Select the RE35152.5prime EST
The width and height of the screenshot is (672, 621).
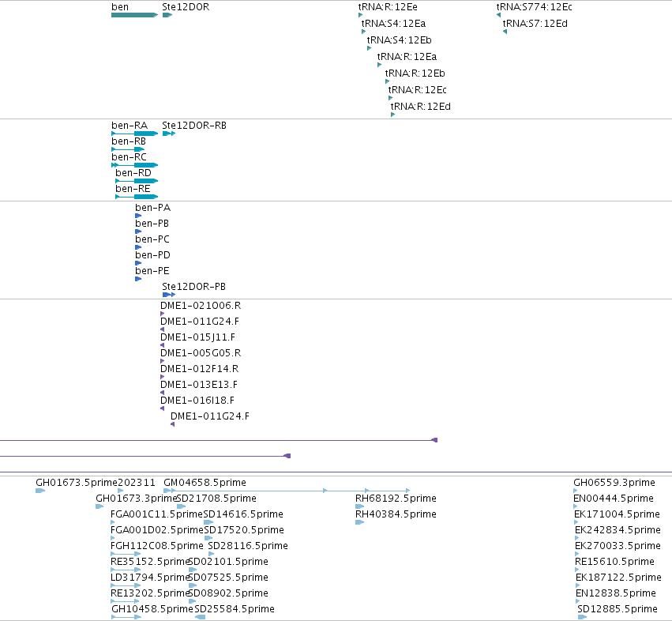[149, 562]
